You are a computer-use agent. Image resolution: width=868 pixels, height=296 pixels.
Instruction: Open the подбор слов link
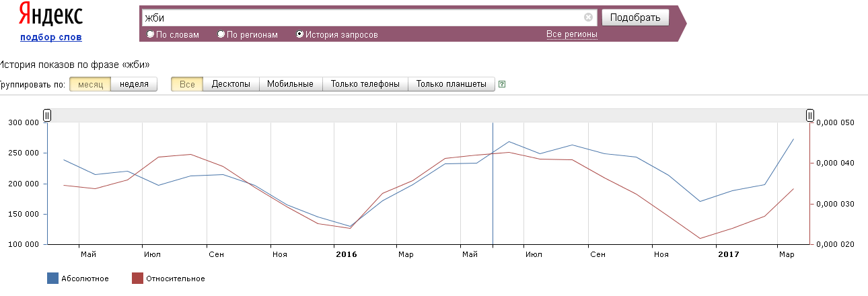coord(51,38)
